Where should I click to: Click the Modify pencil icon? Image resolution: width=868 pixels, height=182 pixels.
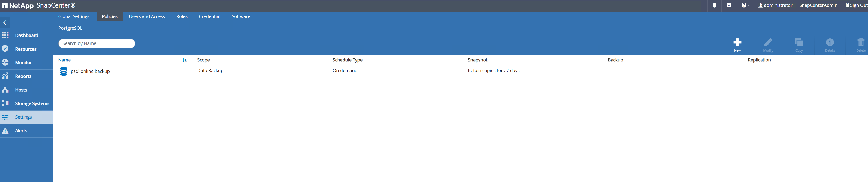pos(768,43)
